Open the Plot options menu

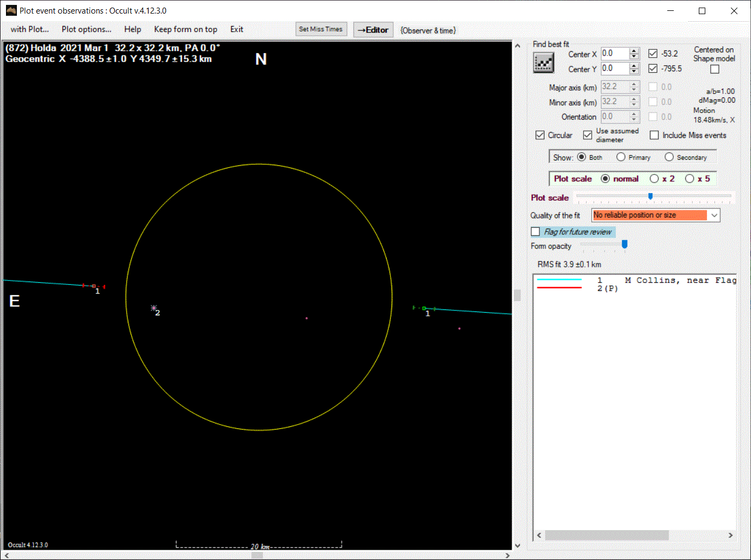point(86,29)
